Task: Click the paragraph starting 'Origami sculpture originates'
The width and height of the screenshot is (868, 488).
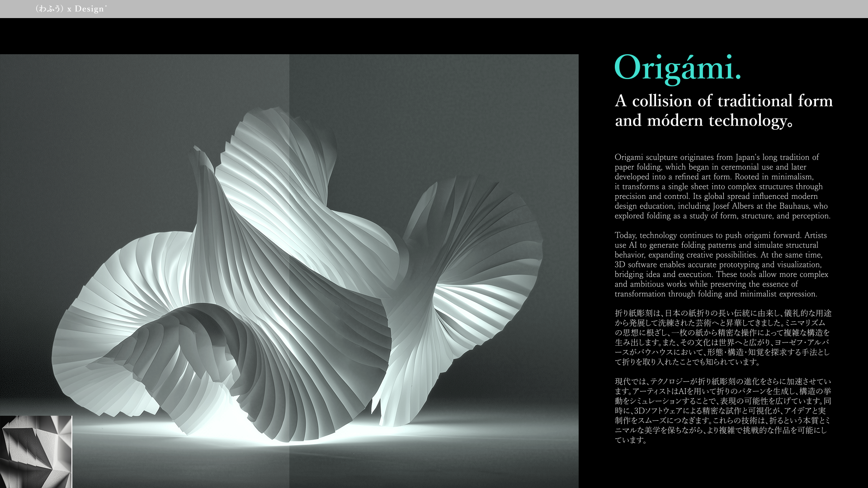Action: [722, 186]
